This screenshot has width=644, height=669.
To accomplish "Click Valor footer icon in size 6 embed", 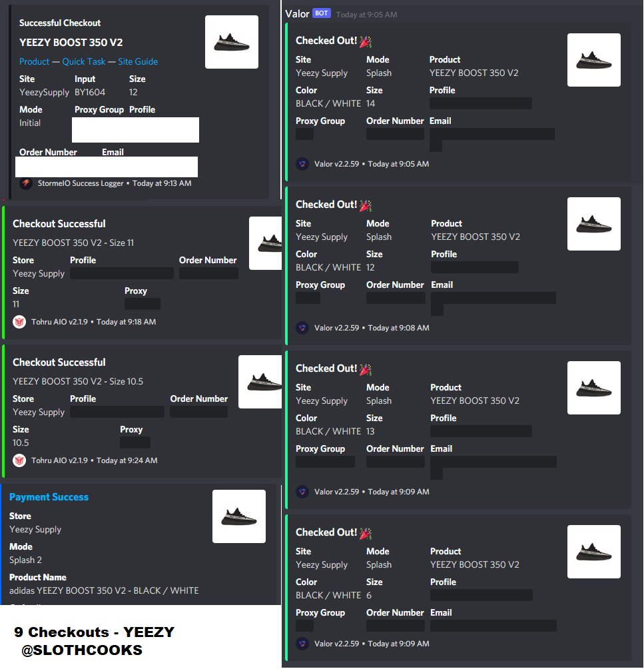I will click(302, 644).
